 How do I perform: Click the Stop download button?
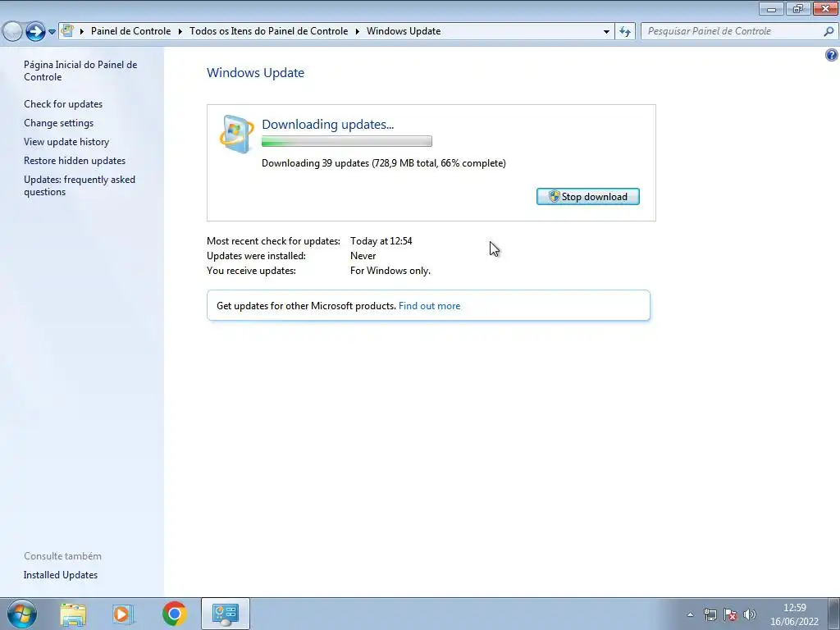(x=587, y=197)
